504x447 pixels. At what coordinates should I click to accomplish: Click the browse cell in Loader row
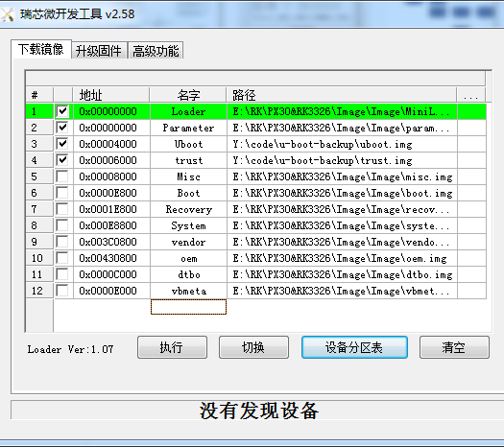tap(471, 111)
